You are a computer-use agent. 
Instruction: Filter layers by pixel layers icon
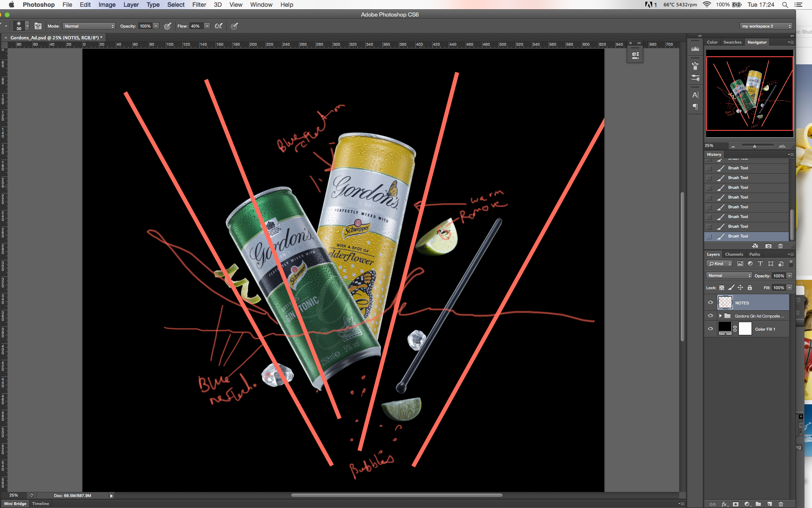tap(740, 264)
